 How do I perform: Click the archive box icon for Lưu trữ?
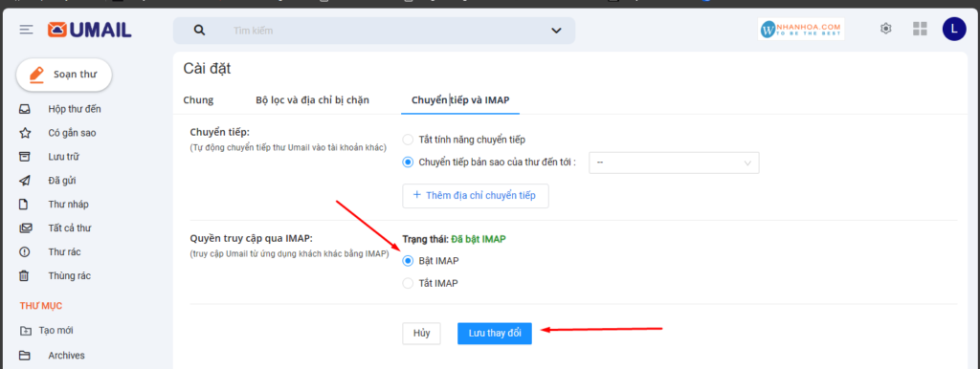click(x=25, y=157)
